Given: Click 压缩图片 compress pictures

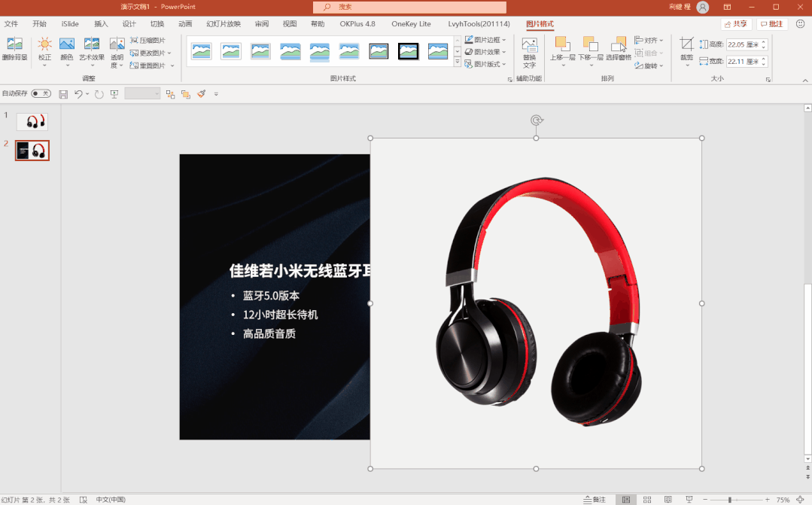Looking at the screenshot, I should (147, 41).
